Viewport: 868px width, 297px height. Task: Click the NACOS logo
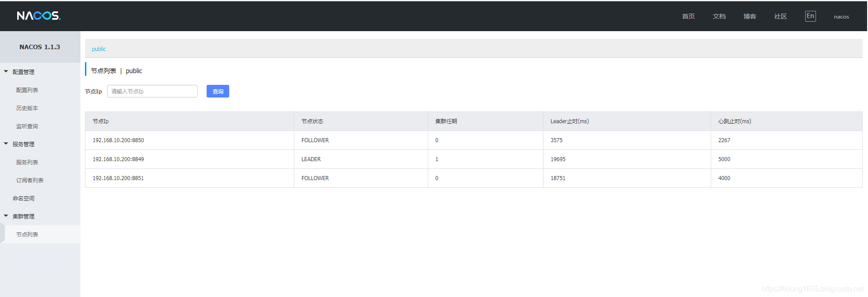(x=39, y=16)
